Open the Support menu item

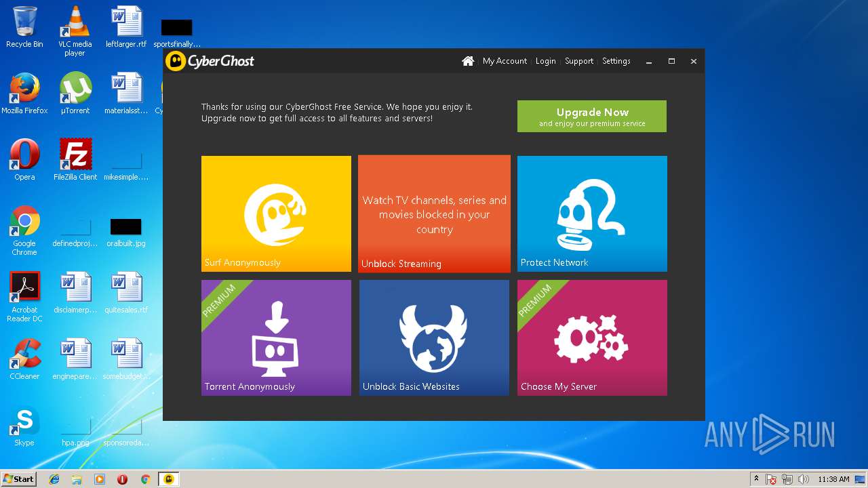[579, 61]
